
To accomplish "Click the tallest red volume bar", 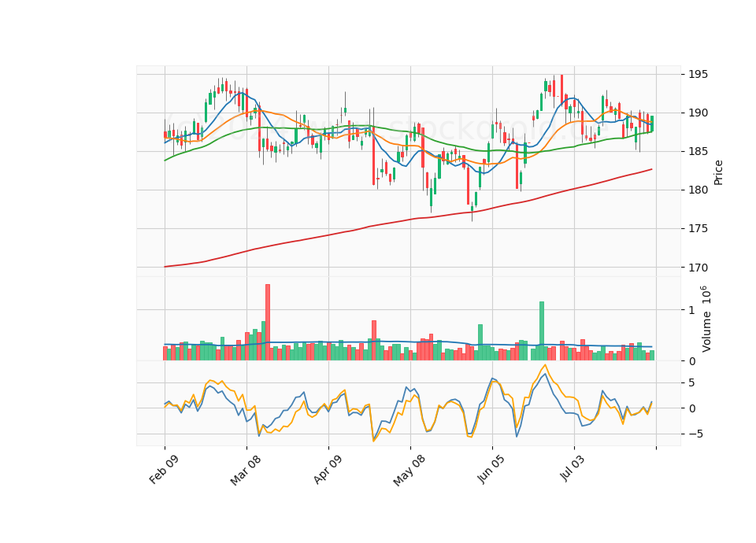I will tap(268, 323).
